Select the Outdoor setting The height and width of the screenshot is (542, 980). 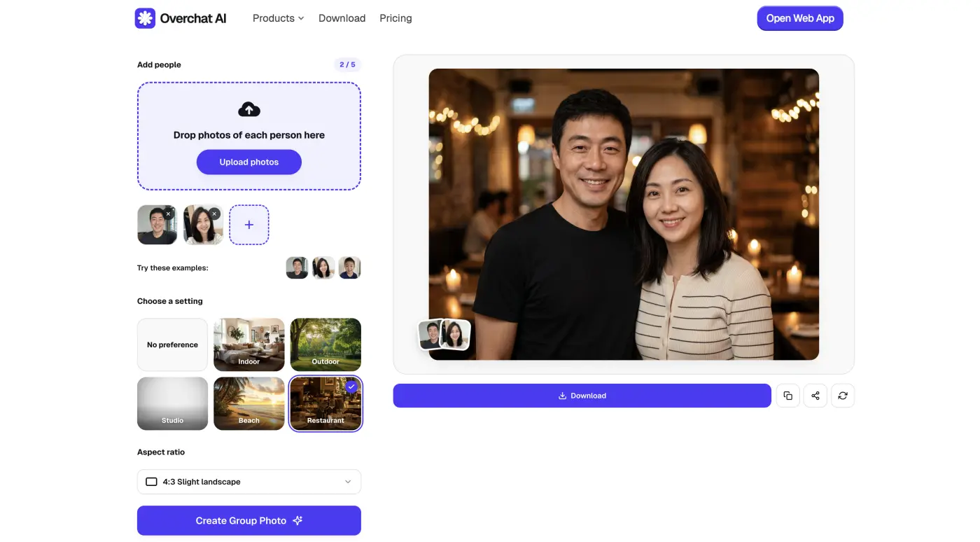click(325, 345)
